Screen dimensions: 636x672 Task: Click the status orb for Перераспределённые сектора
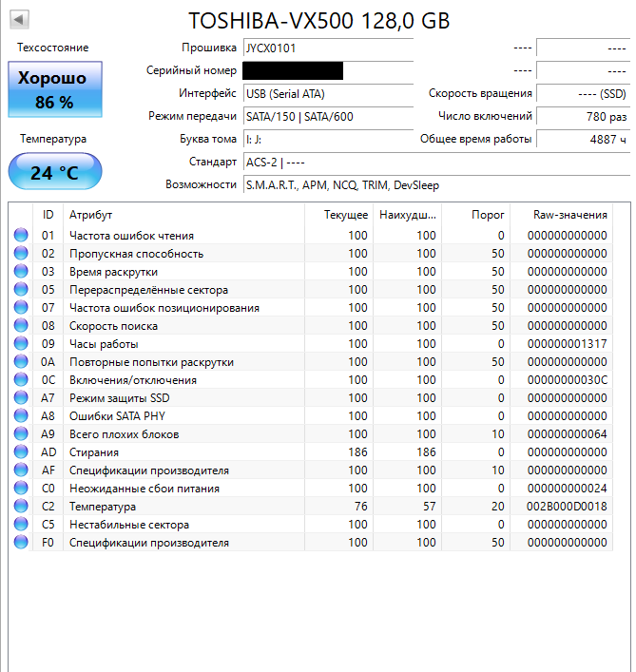[21, 289]
